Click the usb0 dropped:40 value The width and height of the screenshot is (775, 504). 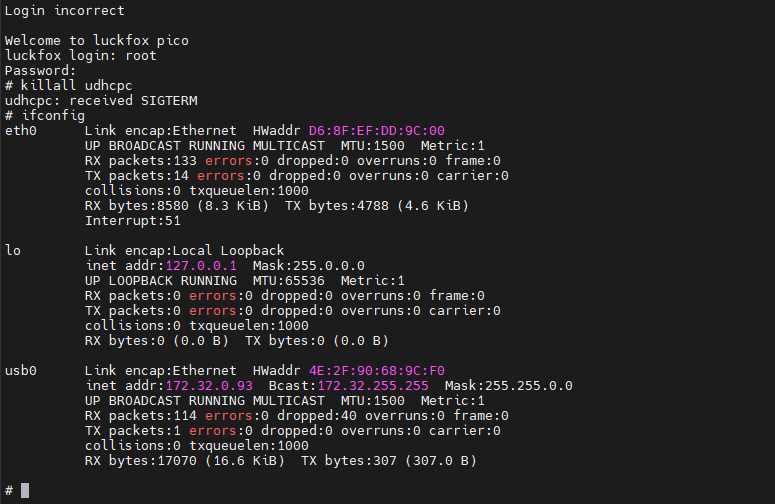[316, 416]
